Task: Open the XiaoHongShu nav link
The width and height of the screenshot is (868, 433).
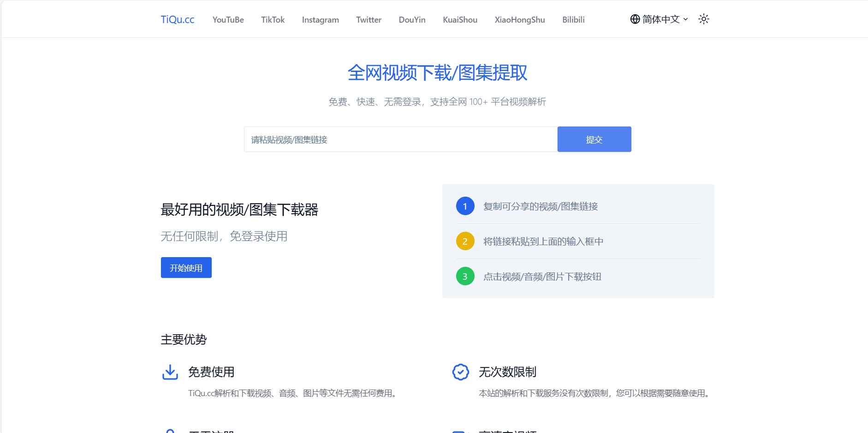Action: (x=519, y=20)
